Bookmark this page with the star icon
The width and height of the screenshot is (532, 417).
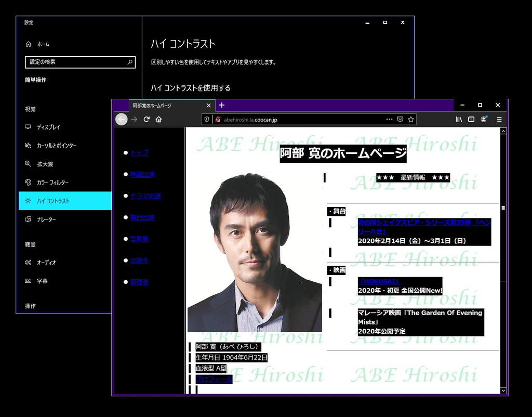[x=411, y=119]
